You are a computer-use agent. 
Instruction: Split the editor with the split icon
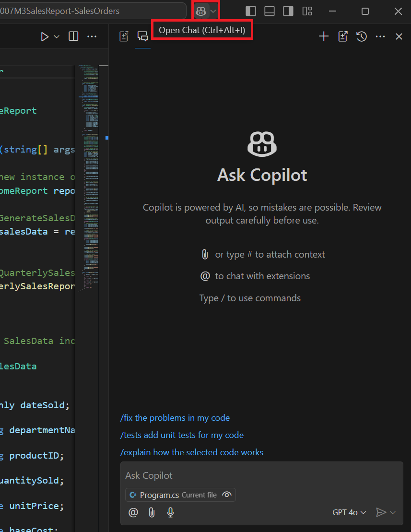tap(73, 36)
